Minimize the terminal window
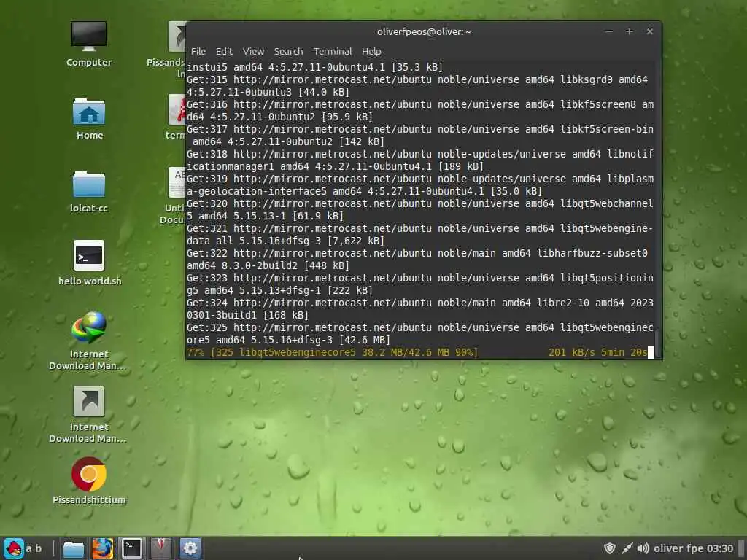747x560 pixels. [609, 31]
